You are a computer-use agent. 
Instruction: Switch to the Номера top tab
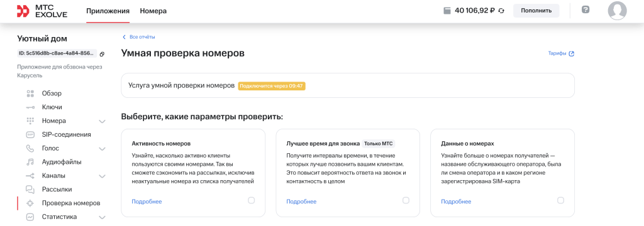click(153, 11)
